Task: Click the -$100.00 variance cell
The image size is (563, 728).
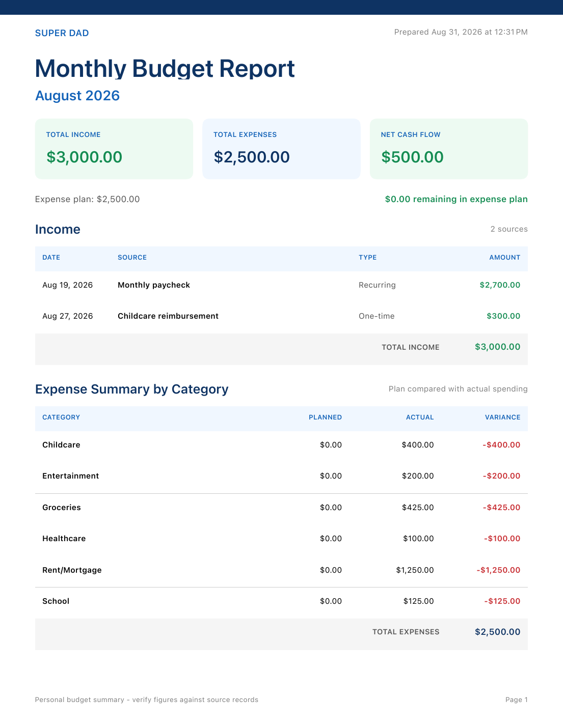Action: coord(502,539)
